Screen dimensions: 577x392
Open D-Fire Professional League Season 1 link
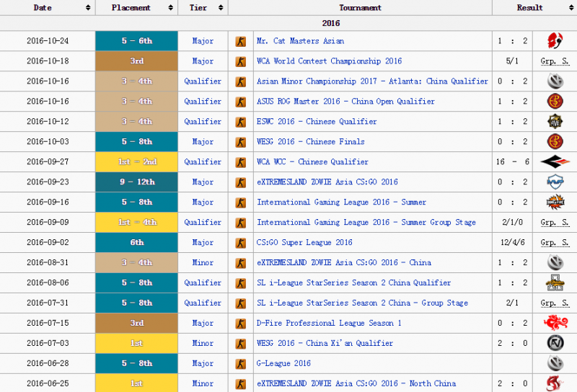pyautogui.click(x=329, y=324)
